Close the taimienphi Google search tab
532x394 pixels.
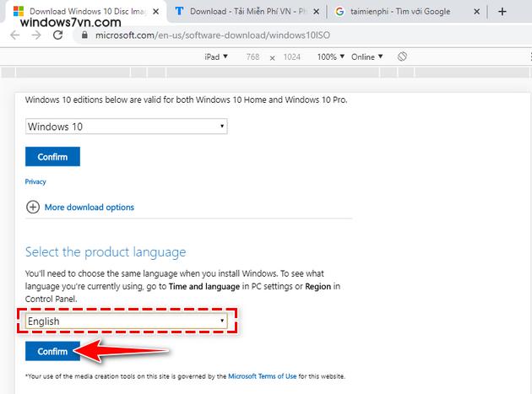click(x=478, y=12)
